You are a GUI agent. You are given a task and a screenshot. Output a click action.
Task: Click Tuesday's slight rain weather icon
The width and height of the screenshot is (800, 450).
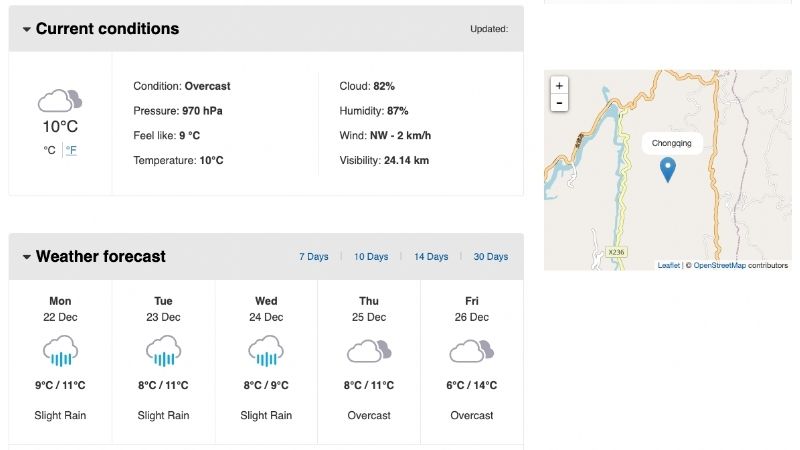click(163, 351)
